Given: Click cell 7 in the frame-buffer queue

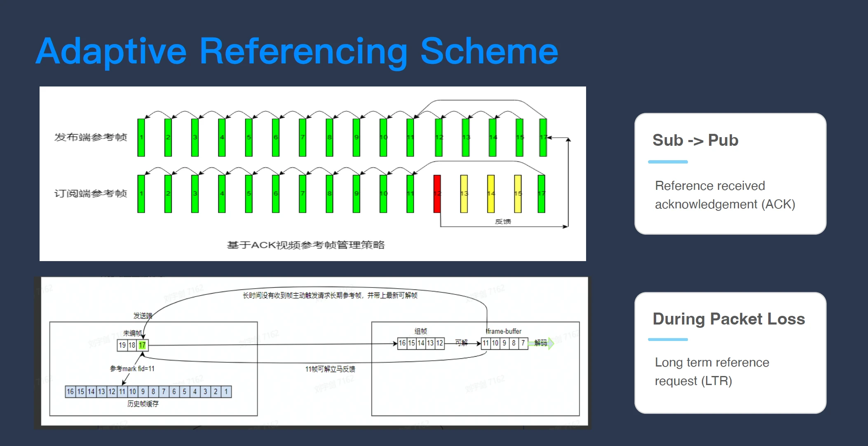Looking at the screenshot, I should pyautogui.click(x=523, y=343).
